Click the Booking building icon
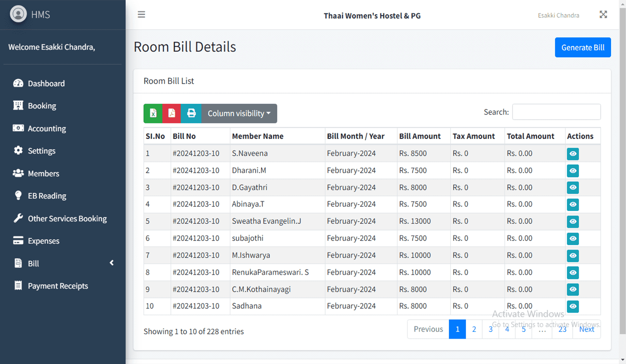626x364 pixels. tap(18, 105)
